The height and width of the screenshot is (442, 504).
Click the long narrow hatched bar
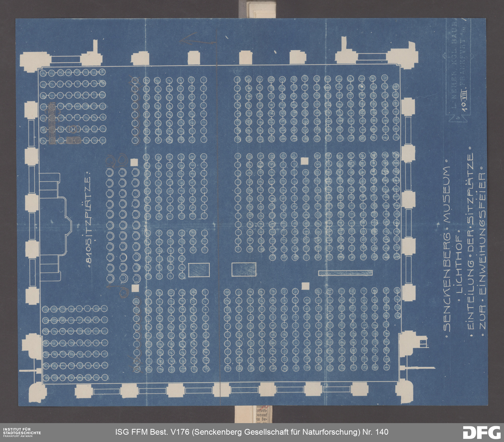(x=345, y=273)
